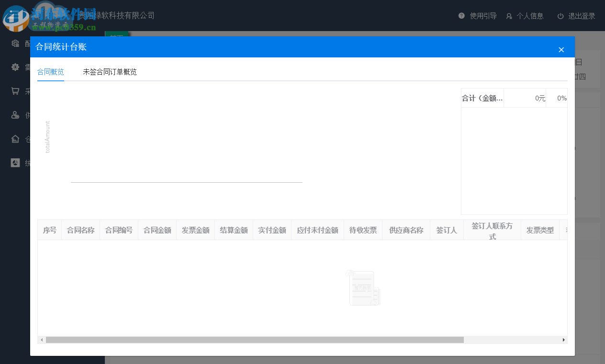Click the left arrow of the horizontal scrollbar

pos(41,340)
